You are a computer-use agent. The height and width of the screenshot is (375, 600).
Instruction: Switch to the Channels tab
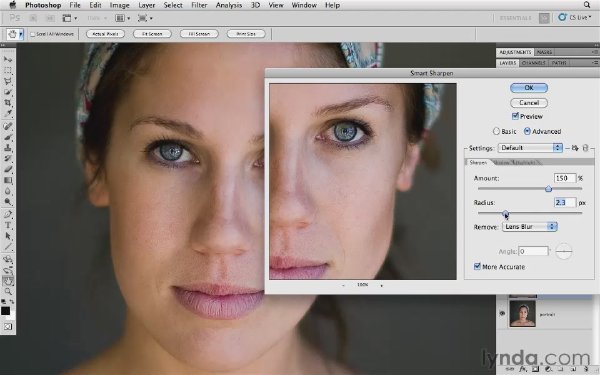pyautogui.click(x=533, y=62)
